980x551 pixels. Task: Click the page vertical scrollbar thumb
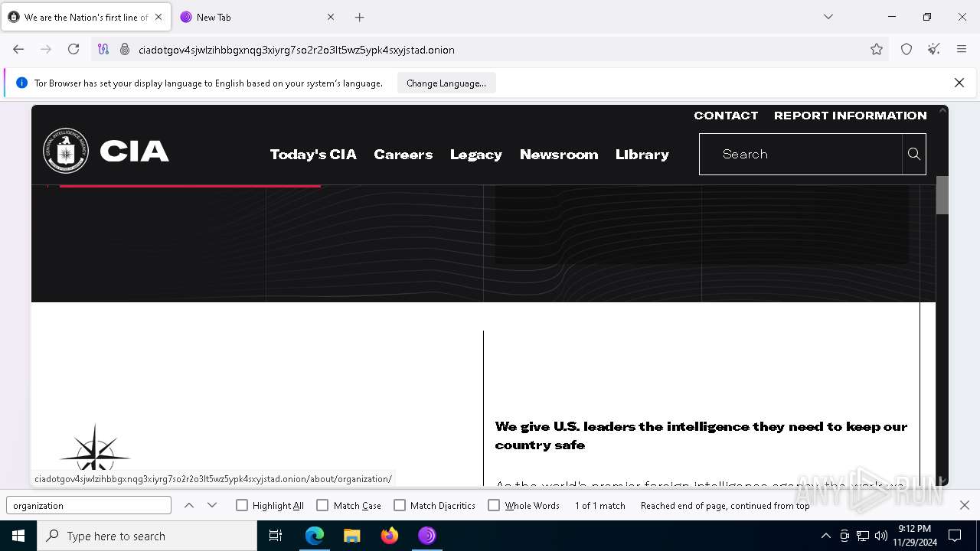942,195
